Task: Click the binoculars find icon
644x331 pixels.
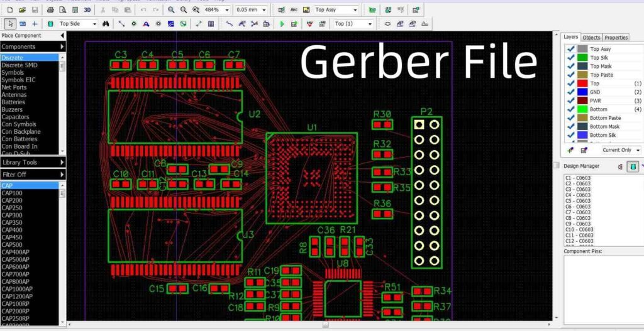Action: click(106, 24)
